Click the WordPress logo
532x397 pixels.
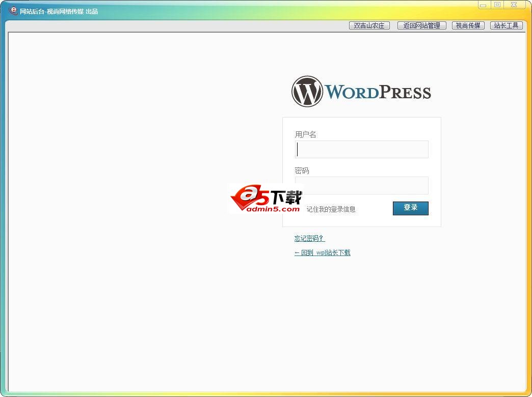(x=361, y=92)
